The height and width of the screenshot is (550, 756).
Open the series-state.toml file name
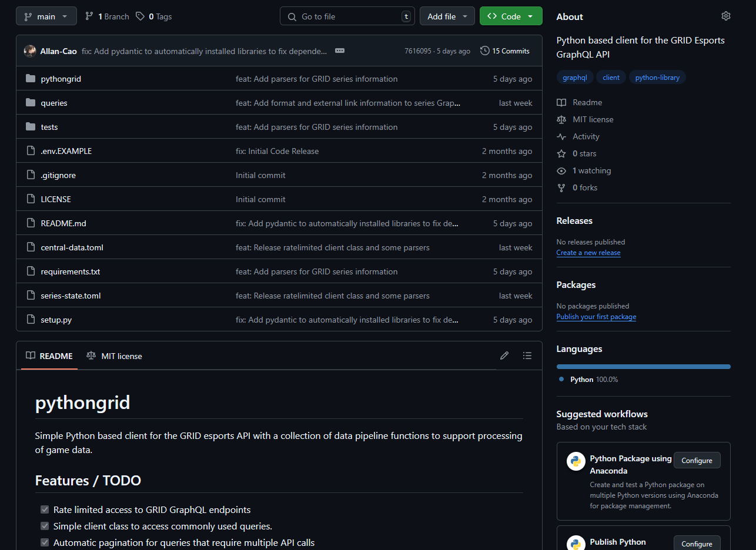point(71,296)
